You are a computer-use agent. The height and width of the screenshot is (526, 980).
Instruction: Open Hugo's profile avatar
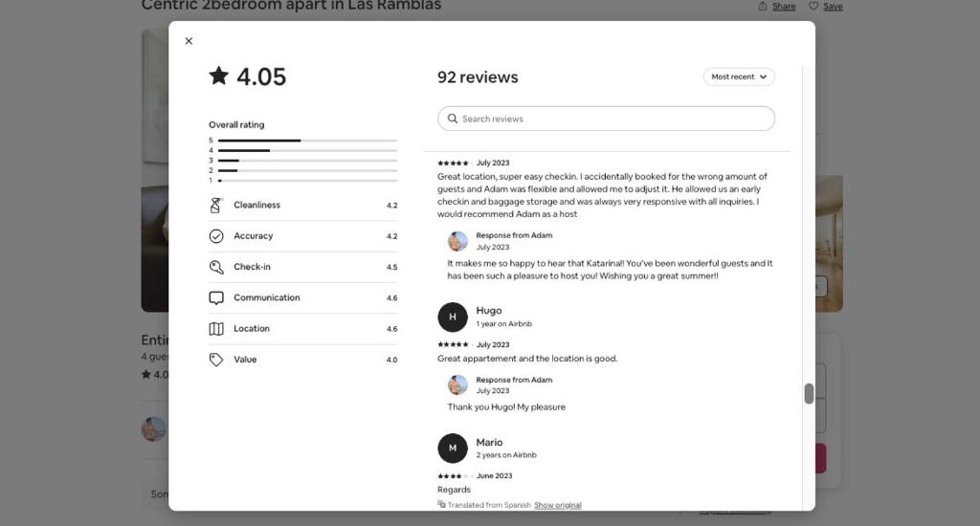[x=453, y=318]
